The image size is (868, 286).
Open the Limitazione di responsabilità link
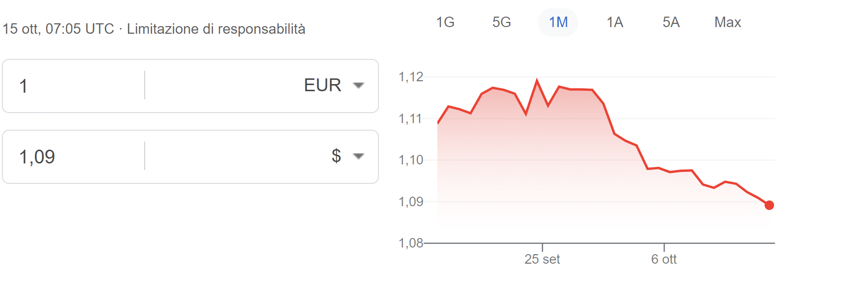pyautogui.click(x=216, y=29)
